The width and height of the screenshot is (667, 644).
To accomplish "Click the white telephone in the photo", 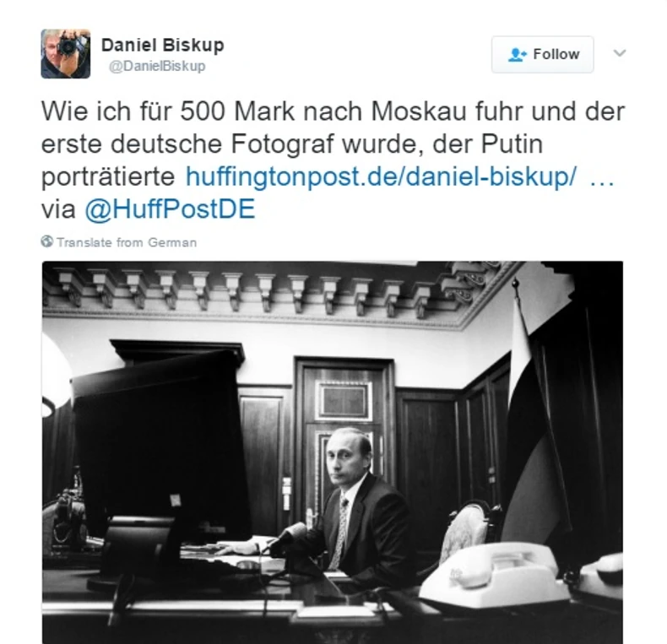I will click(x=496, y=574).
